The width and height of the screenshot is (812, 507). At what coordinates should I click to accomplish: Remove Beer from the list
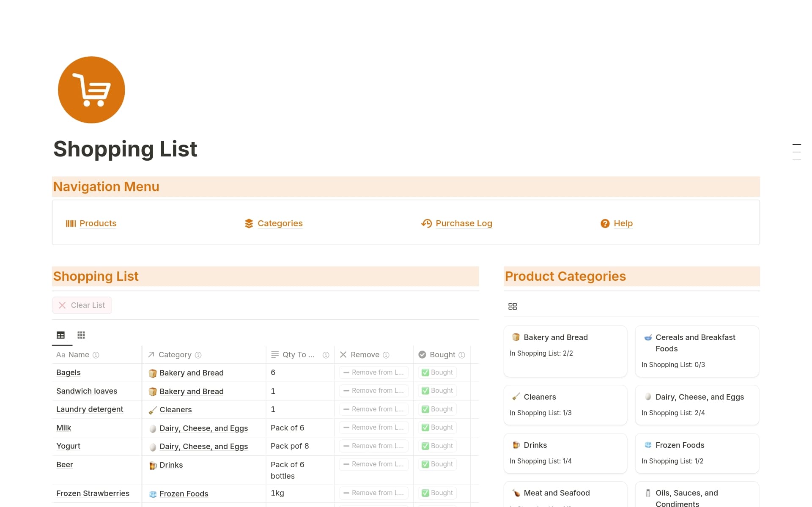pyautogui.click(x=373, y=464)
